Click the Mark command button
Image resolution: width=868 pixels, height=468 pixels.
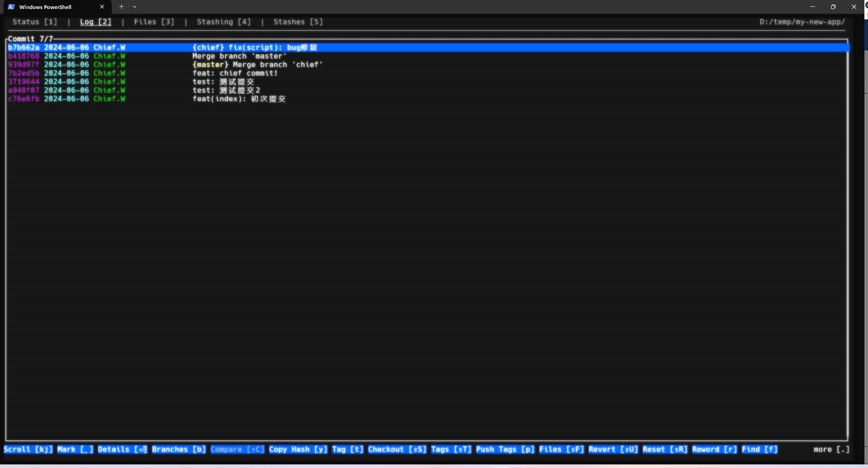coord(76,450)
